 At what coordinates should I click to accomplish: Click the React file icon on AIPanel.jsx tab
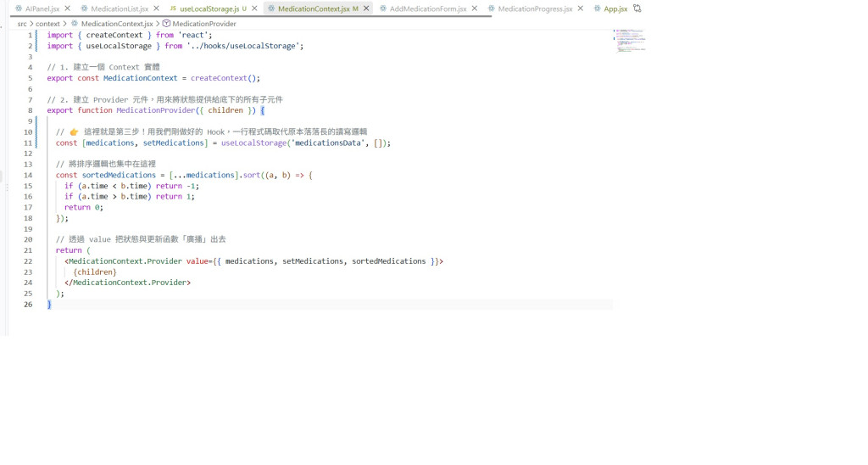pos(19,8)
